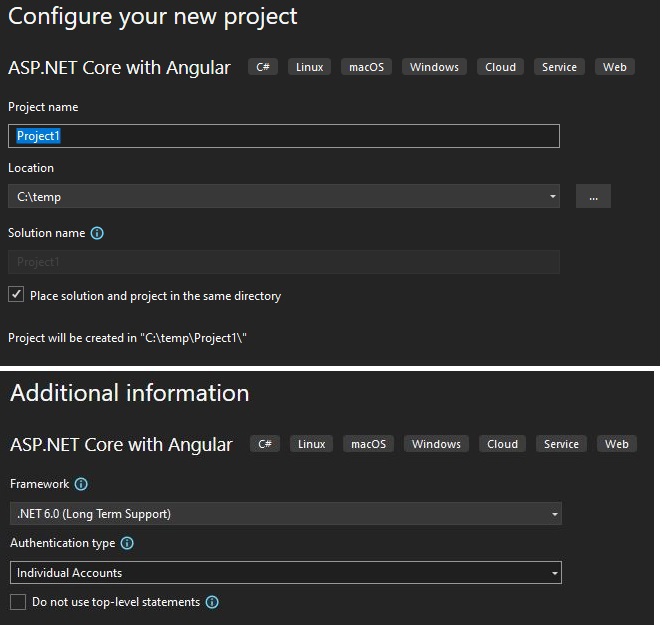Click the Authentication type label
This screenshot has width=662, height=625.
pos(62,543)
